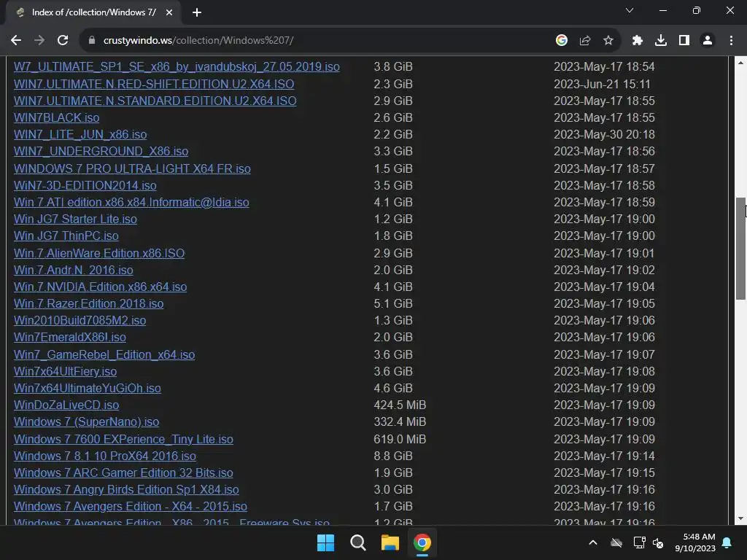Click the WIN7BLACK.iso link

click(x=57, y=117)
